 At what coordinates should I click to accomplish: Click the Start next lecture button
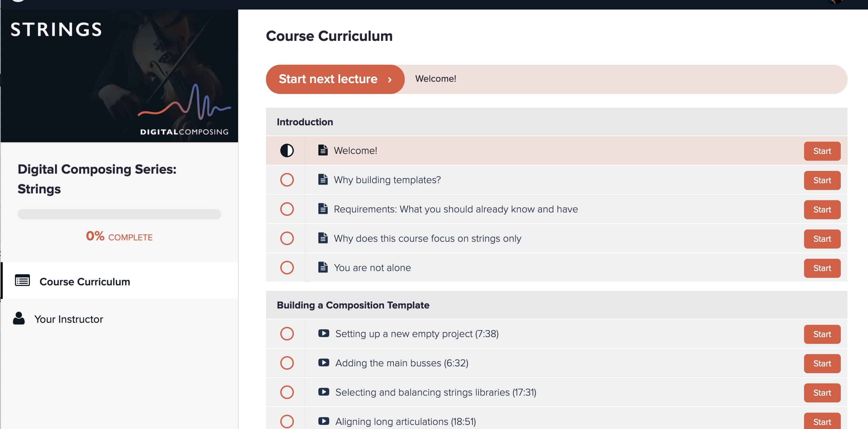click(335, 79)
